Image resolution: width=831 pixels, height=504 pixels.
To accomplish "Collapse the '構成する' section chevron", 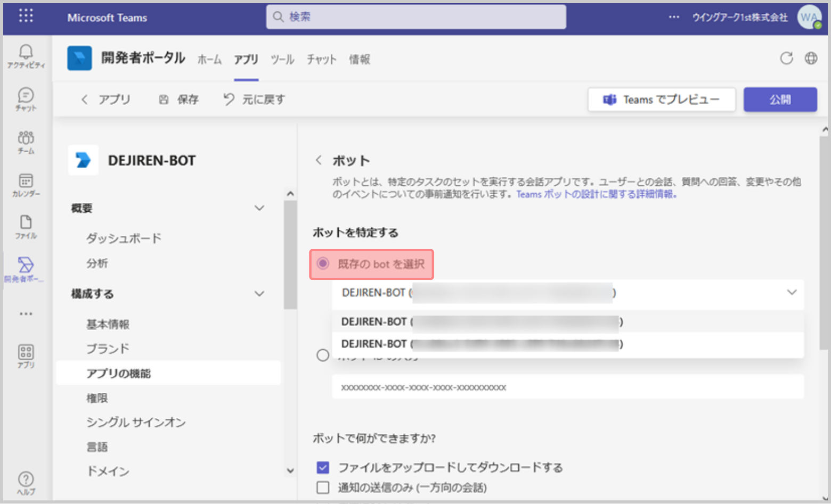I will 259,294.
